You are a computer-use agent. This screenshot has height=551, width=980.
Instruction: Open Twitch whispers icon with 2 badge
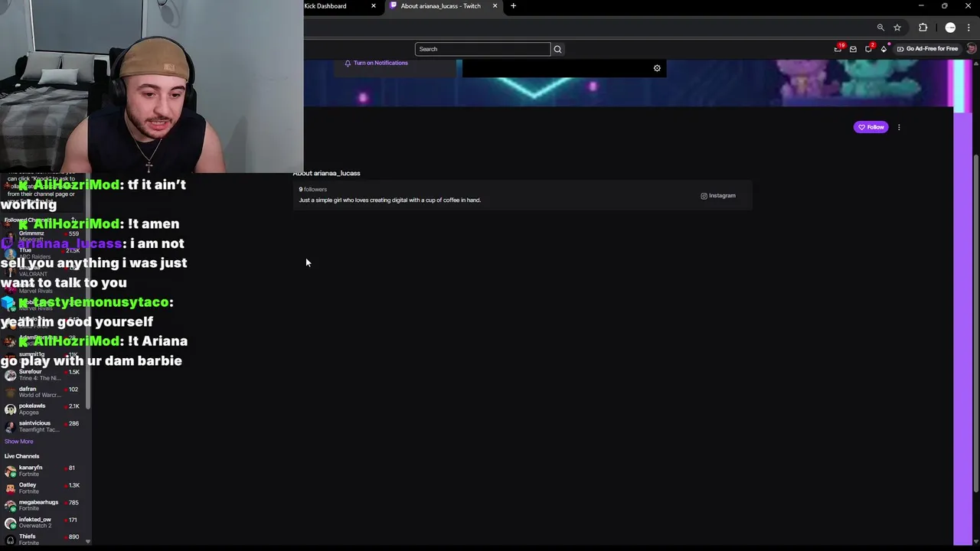(868, 49)
